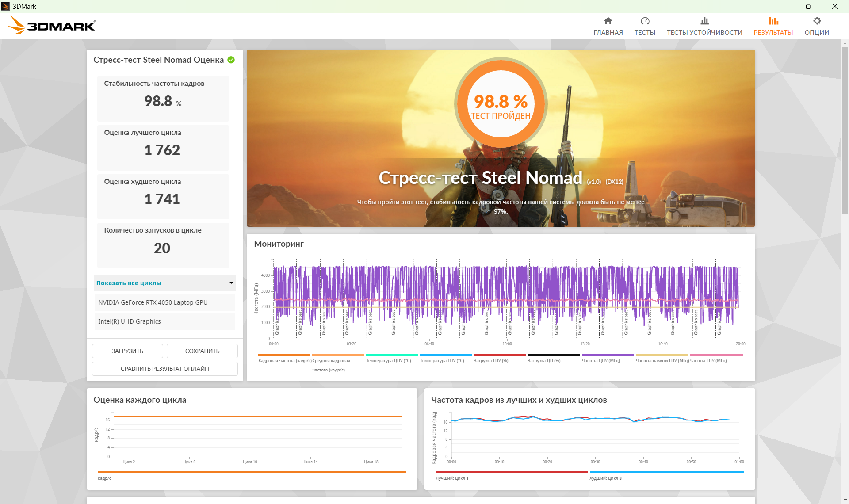The width and height of the screenshot is (849, 504).
Task: Click СРАВНИТЬ РЕЗУЛЬТАТ ОНЛАЙН button
Action: click(165, 369)
